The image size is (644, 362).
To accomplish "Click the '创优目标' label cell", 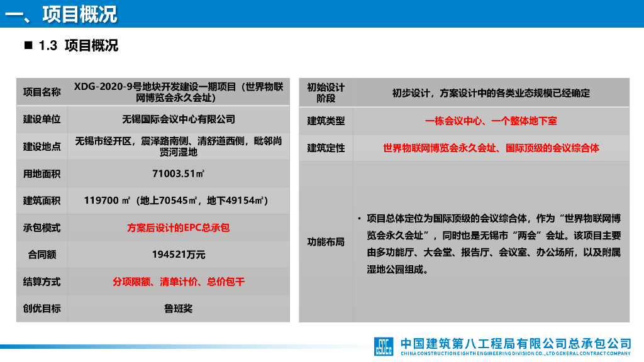I will tap(42, 309).
